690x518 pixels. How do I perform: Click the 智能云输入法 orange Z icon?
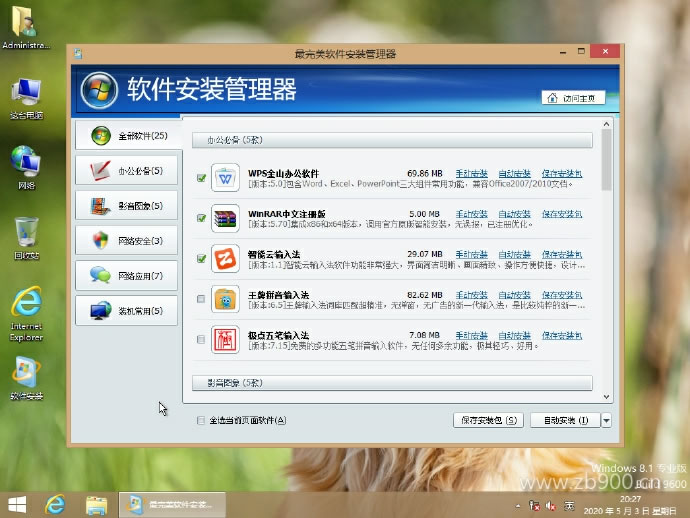225,259
